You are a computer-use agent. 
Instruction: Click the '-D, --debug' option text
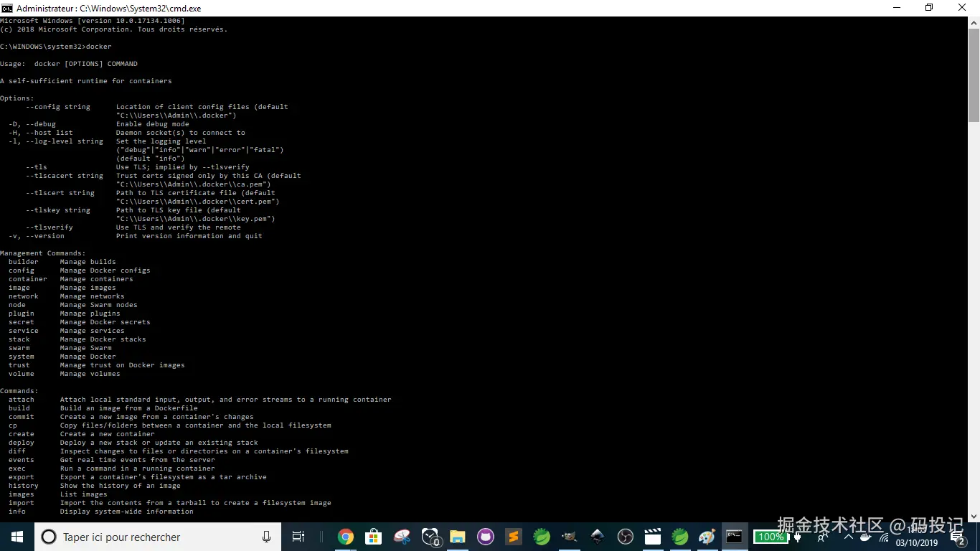32,124
